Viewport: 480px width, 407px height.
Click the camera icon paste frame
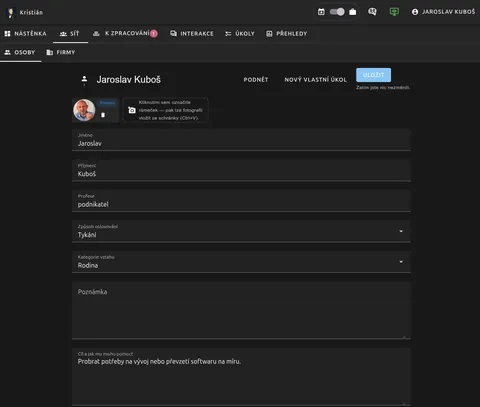pyautogui.click(x=165, y=110)
